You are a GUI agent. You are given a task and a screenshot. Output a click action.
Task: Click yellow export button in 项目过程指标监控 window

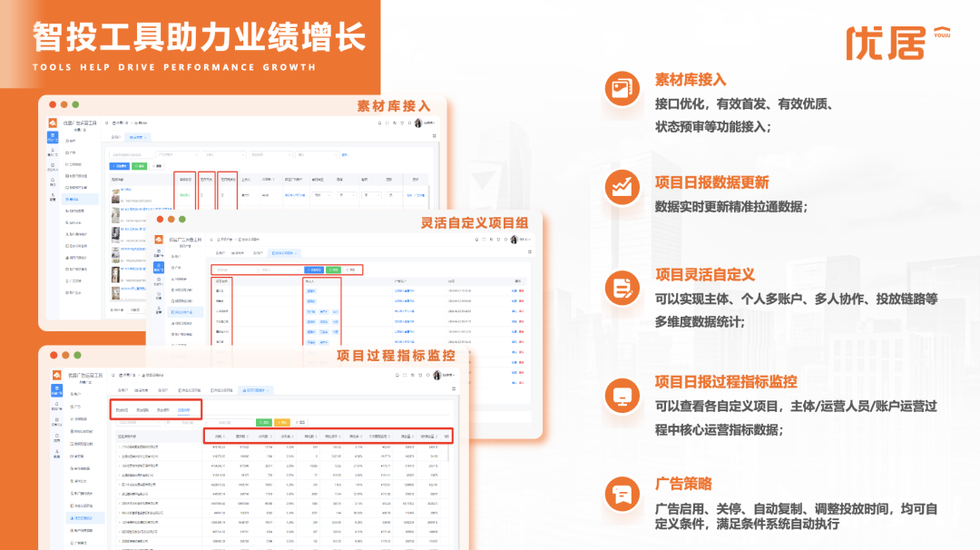pos(282,423)
